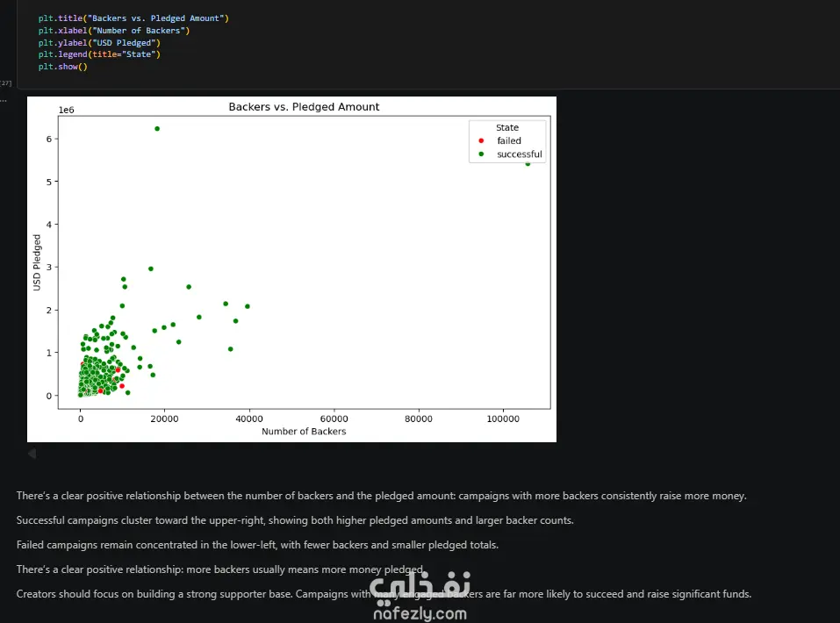Click the plt.title code line

(x=133, y=18)
